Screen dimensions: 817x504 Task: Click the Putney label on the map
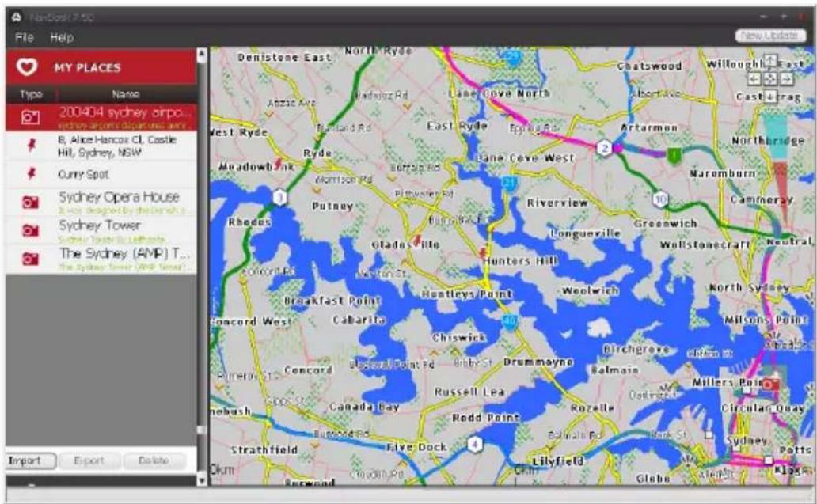332,207
